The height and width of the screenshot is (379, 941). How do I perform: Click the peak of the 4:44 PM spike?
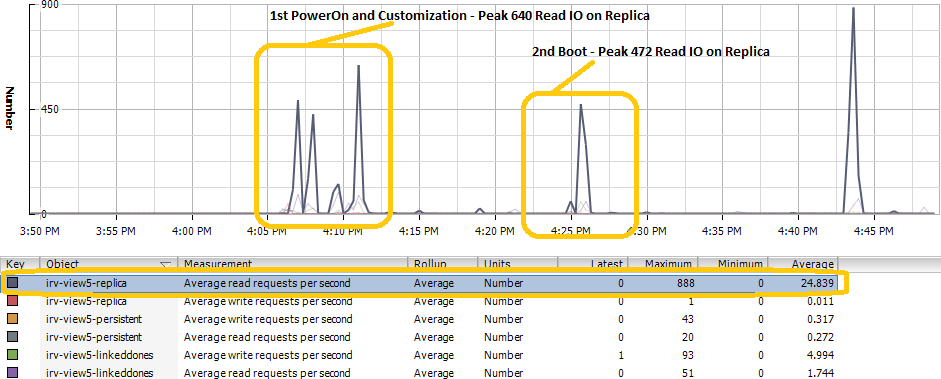coord(853,8)
